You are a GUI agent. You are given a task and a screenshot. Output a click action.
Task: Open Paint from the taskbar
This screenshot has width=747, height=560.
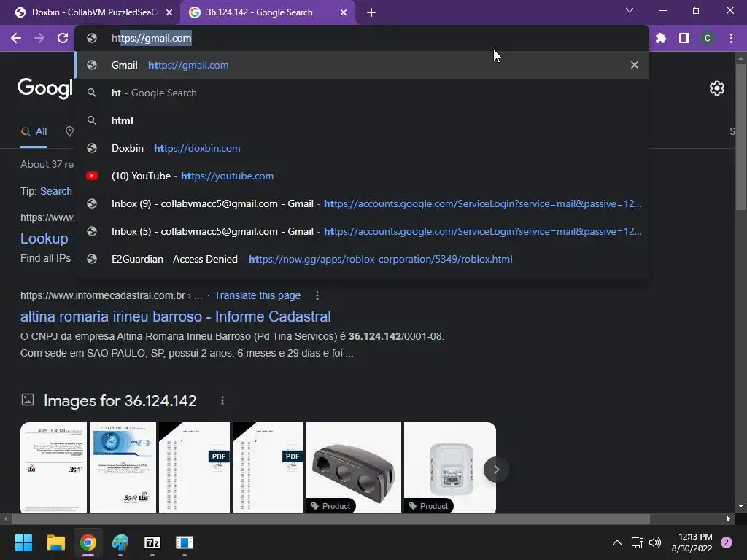coord(120,542)
